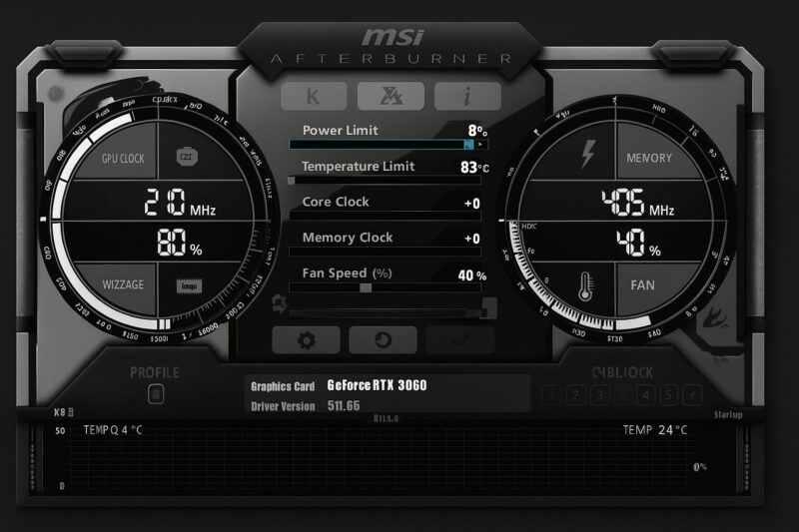Click the driver version 511.66 text

pyautogui.click(x=344, y=406)
